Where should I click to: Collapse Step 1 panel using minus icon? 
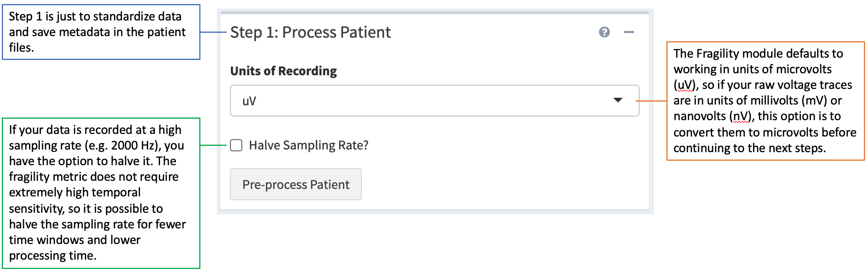coord(629,32)
